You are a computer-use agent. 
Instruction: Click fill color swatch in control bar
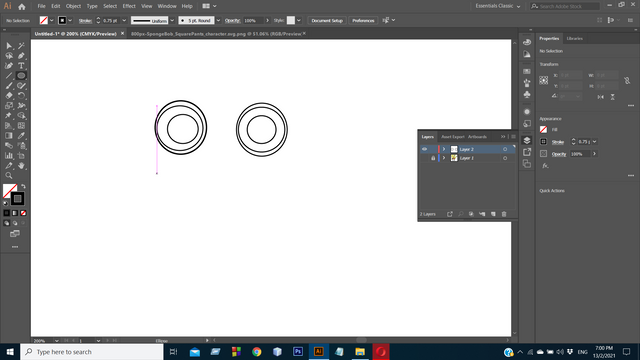coord(44,20)
